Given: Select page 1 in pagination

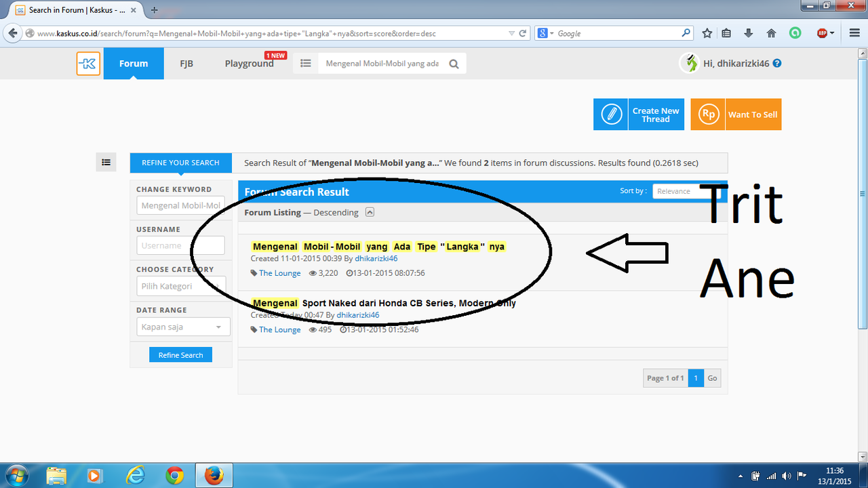Looking at the screenshot, I should [x=696, y=378].
